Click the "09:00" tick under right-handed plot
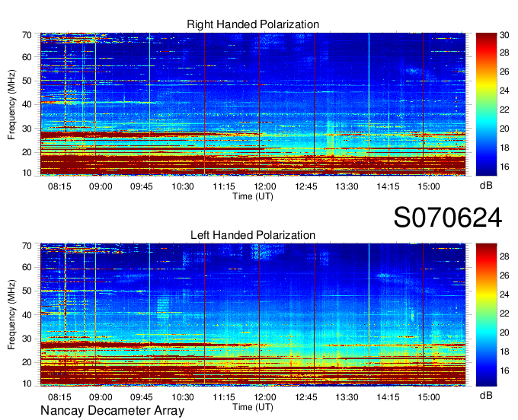Screen dimensions: 518x420 101,186
